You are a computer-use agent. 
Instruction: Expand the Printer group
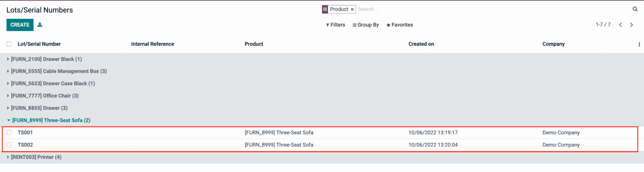point(36,157)
